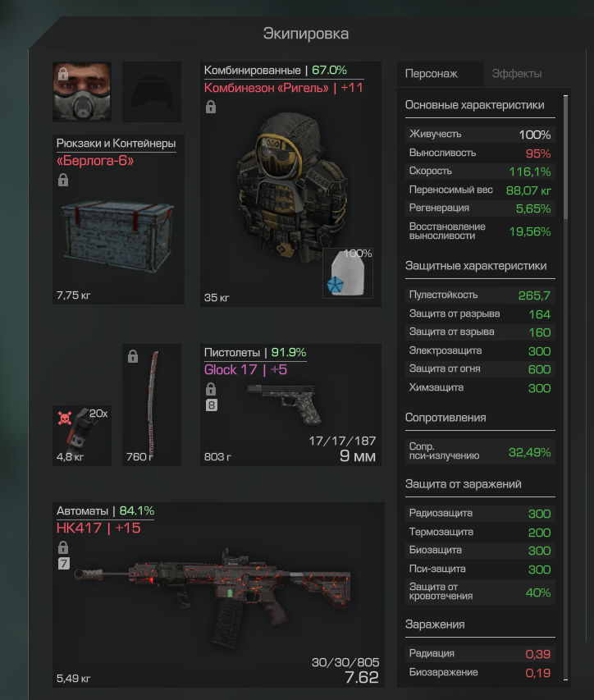Click the red skull icon on the grenade slot
The image size is (594, 700).
(x=65, y=419)
